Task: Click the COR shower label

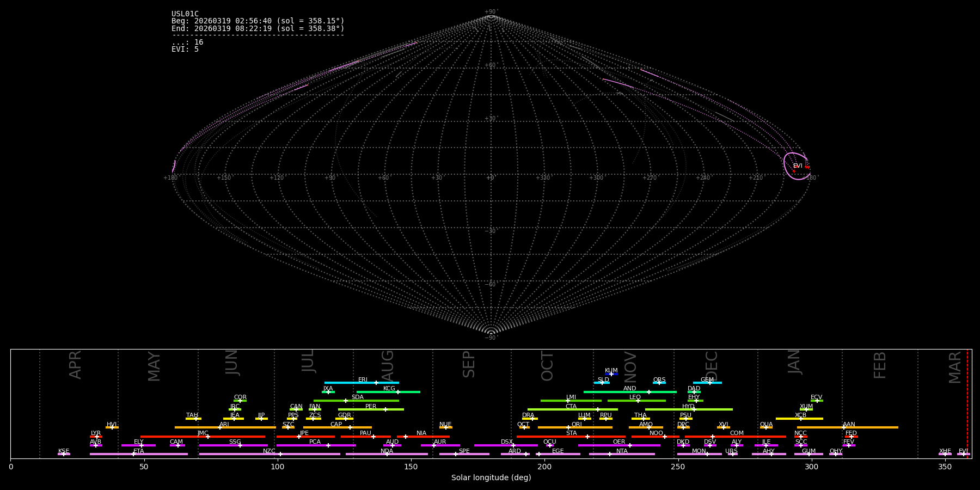Action: point(240,397)
